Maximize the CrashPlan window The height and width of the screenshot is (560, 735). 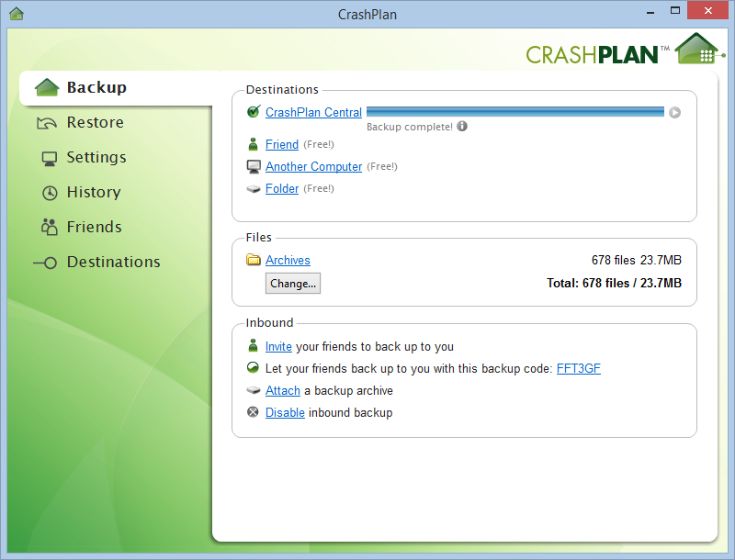[675, 10]
